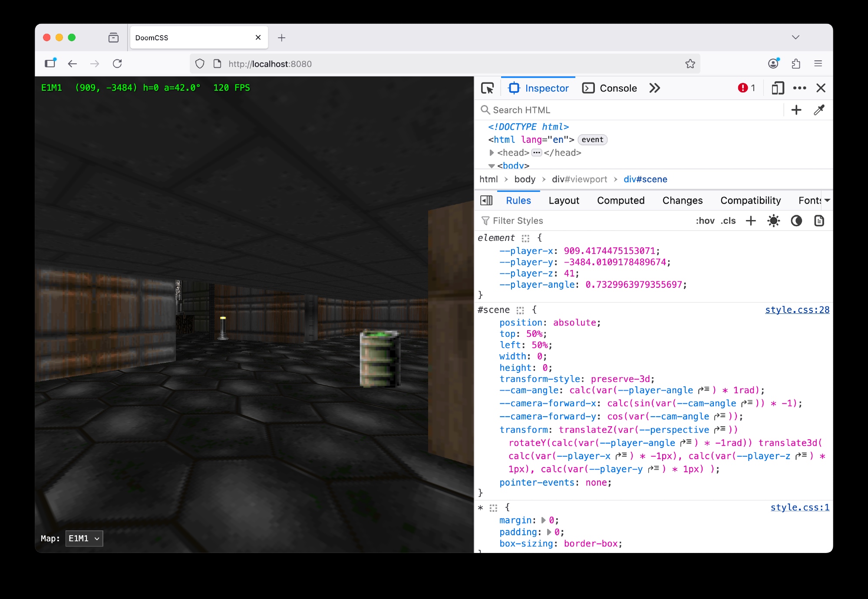Screen dimensions: 868x599
Task: Switch to the Console tab
Action: (x=610, y=88)
